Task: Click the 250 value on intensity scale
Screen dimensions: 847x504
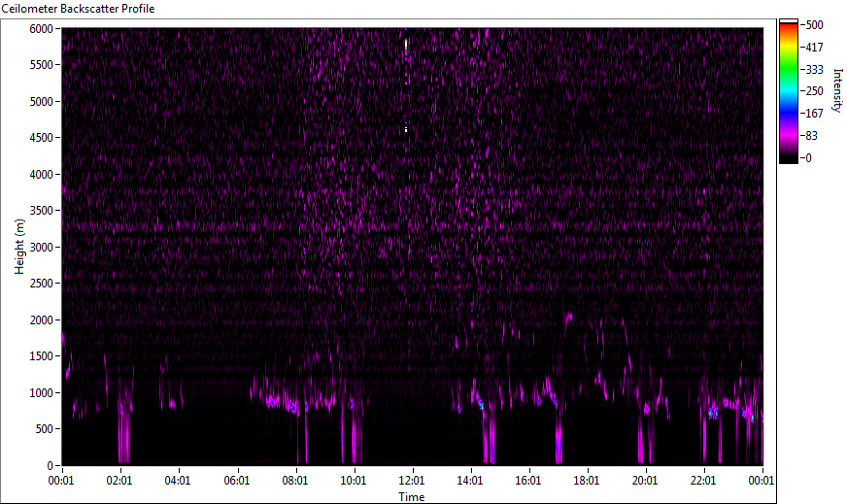Action: [x=814, y=90]
